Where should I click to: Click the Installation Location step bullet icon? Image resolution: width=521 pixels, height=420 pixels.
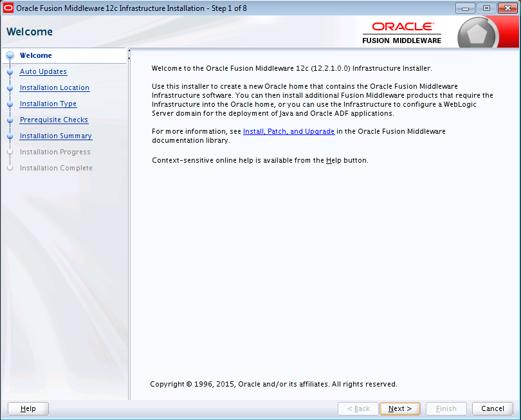point(10,87)
